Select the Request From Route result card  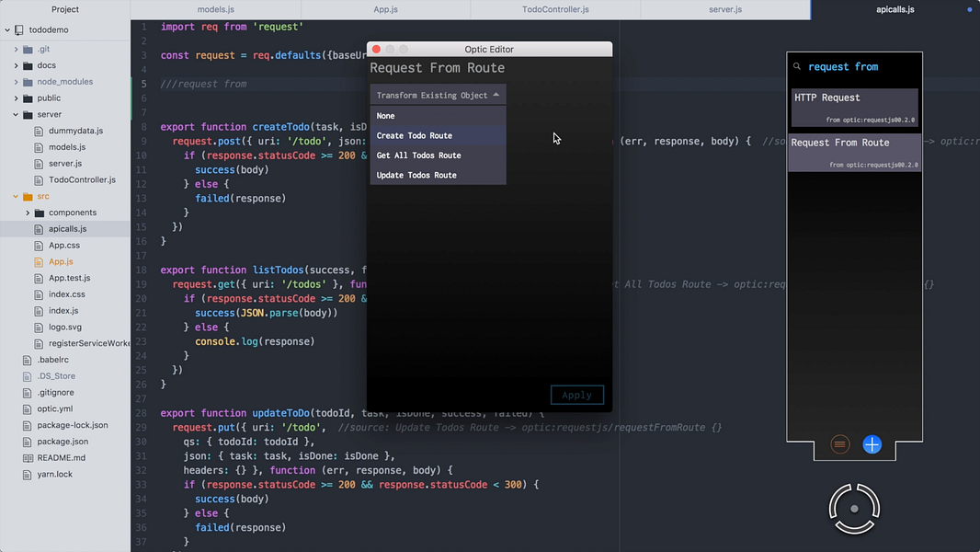[854, 153]
